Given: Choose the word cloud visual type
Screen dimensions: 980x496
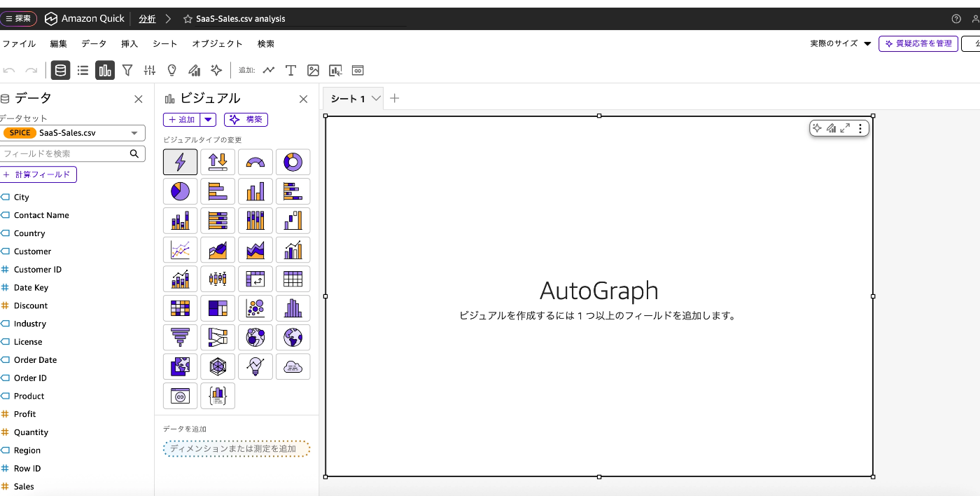Looking at the screenshot, I should (x=293, y=366).
